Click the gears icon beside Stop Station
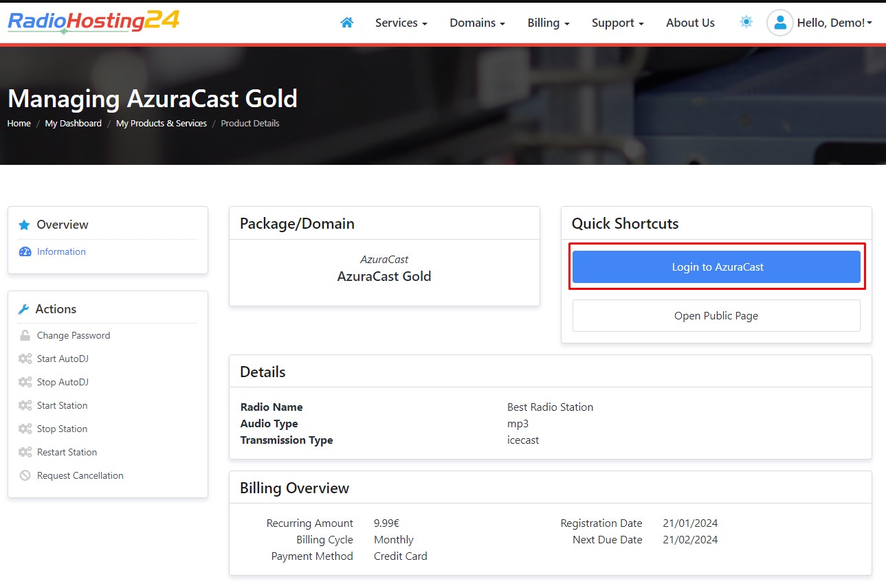This screenshot has height=588, width=886. click(x=25, y=429)
